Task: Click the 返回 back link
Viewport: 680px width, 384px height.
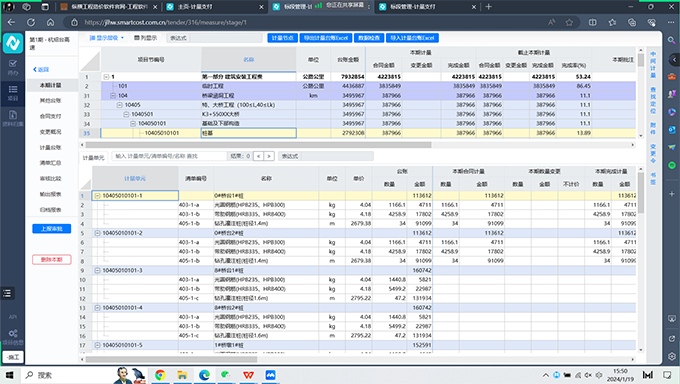Action: [41, 69]
